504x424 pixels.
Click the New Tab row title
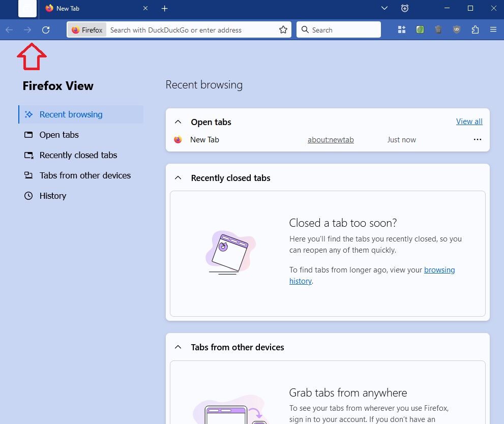(204, 140)
